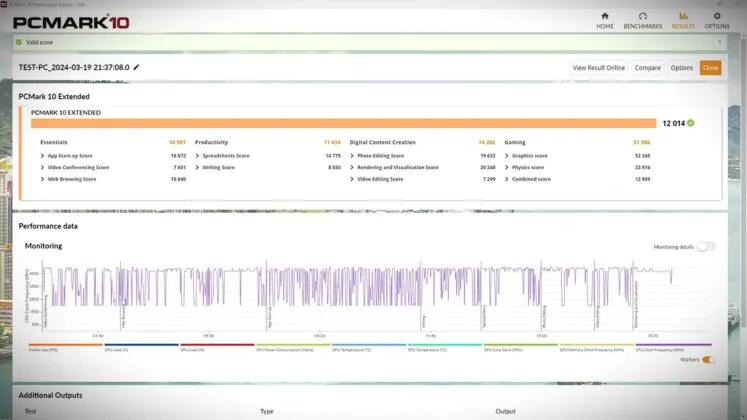The width and height of the screenshot is (747, 420).
Task: Select GPU Temperature legend line
Action: [369, 345]
